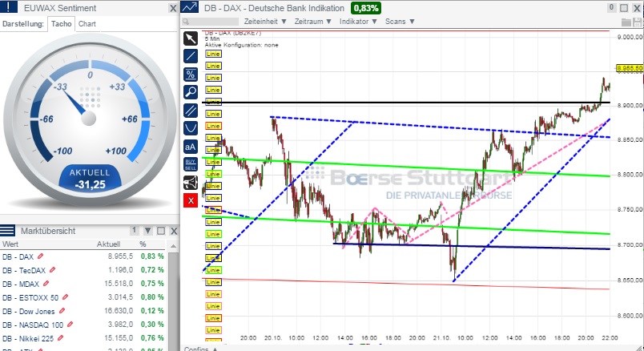Select the DB - NASDAQ 100 row
The height and width of the screenshot is (351, 644).
(83, 325)
